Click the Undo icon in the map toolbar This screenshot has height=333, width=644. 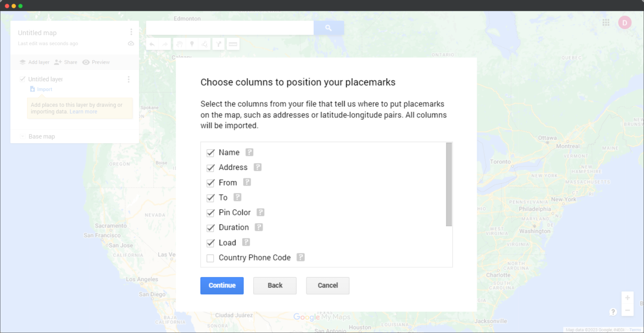coord(151,44)
